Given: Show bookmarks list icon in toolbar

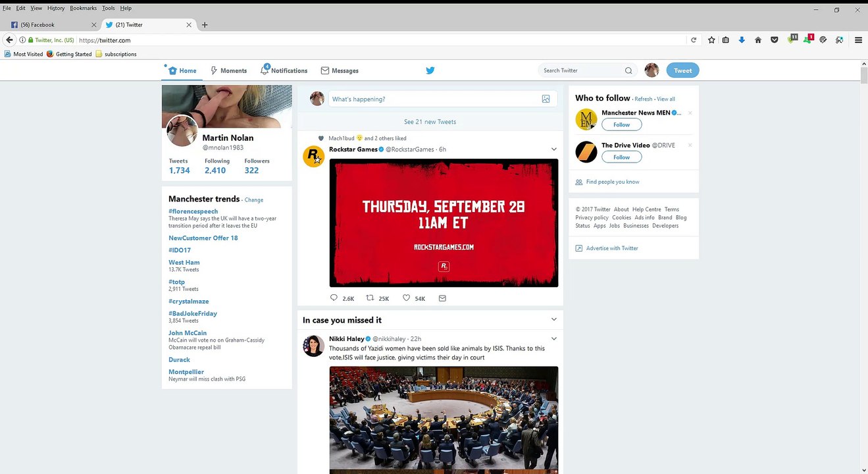Looking at the screenshot, I should coord(726,40).
